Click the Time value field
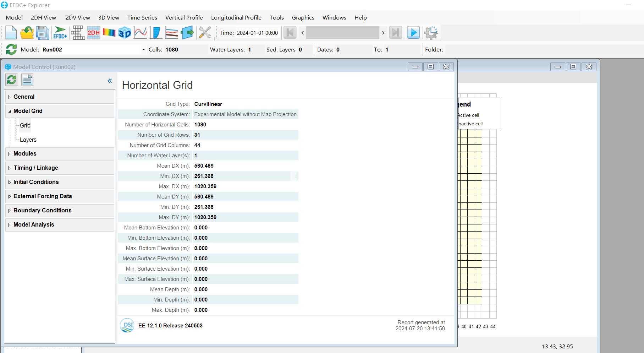Screen dimensions: 644x353 coord(258,33)
